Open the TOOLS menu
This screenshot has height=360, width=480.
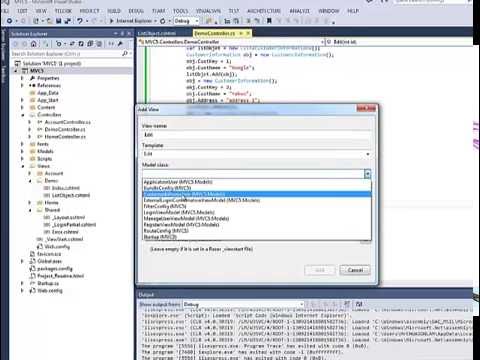[x=180, y=11]
